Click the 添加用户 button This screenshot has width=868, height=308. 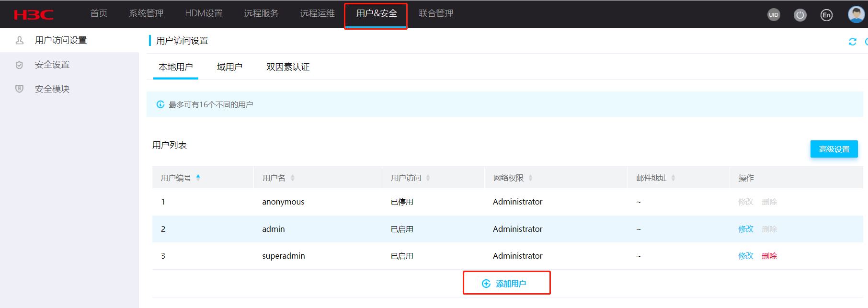click(x=506, y=284)
